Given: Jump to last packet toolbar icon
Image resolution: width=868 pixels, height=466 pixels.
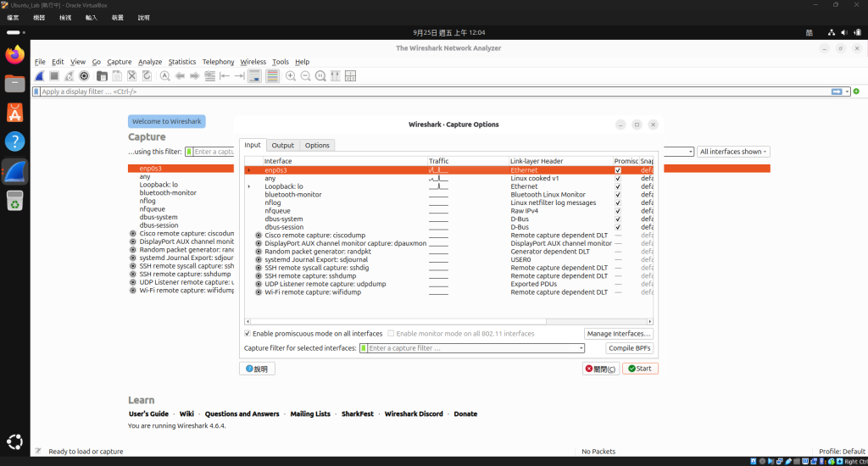Looking at the screenshot, I should point(239,76).
